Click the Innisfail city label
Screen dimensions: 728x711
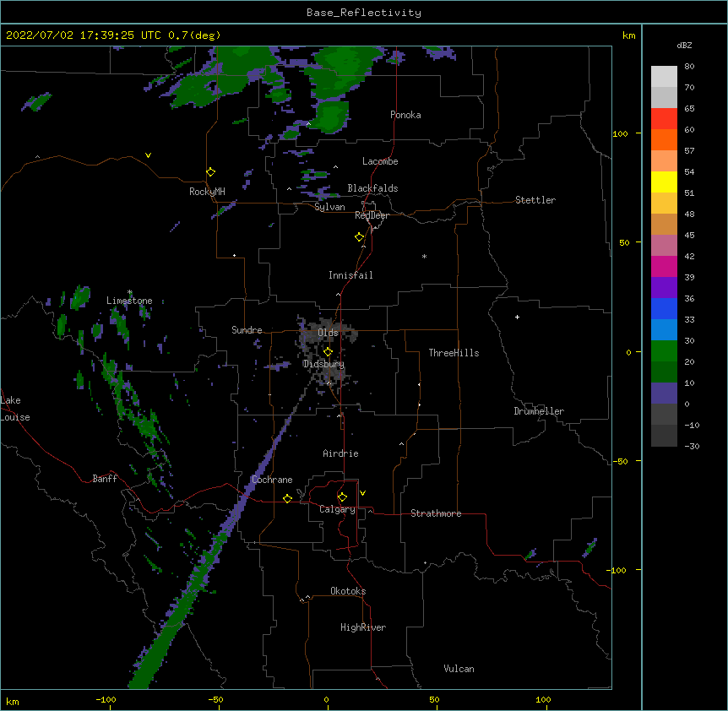click(350, 275)
